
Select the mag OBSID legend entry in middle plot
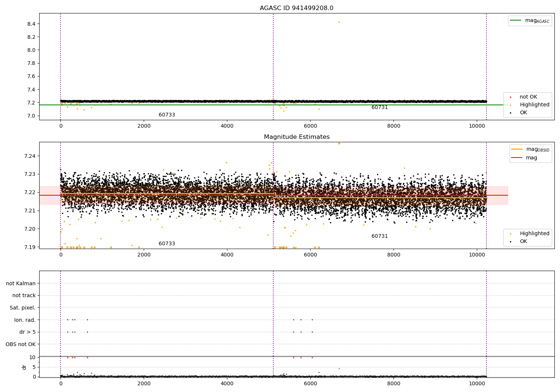click(x=530, y=149)
